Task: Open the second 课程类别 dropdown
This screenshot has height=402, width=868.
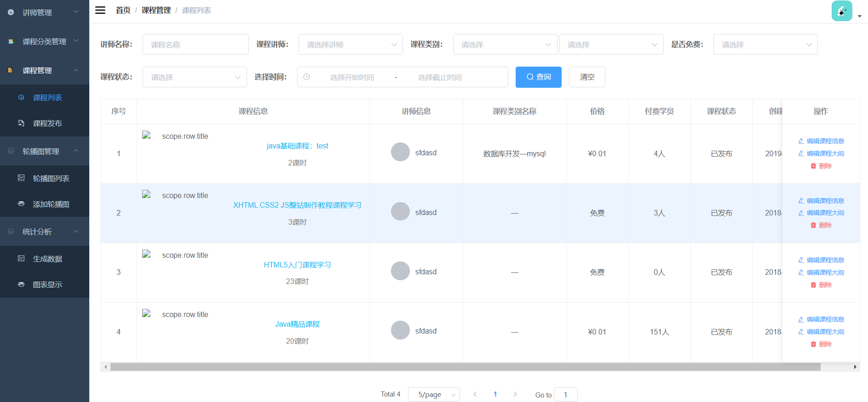Action: click(611, 45)
